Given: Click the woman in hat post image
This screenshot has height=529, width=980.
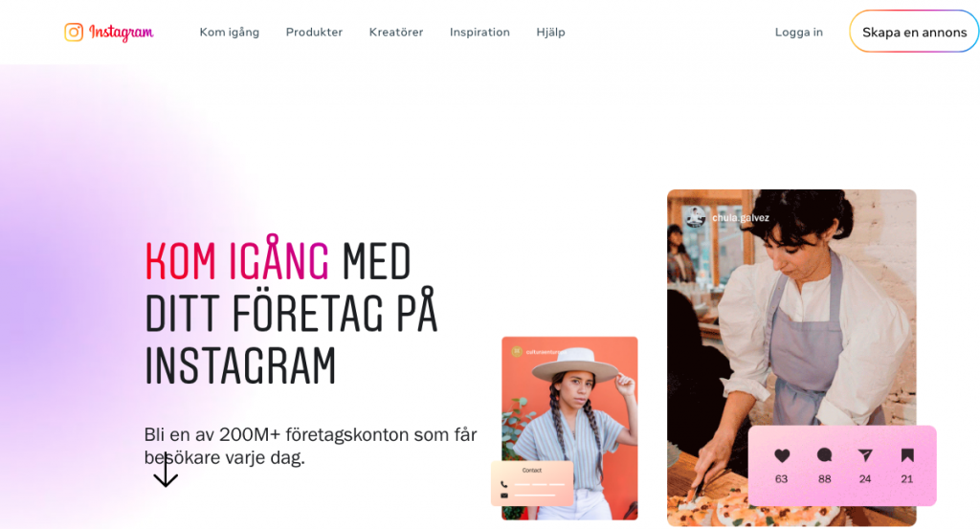Looking at the screenshot, I should tap(569, 428).
